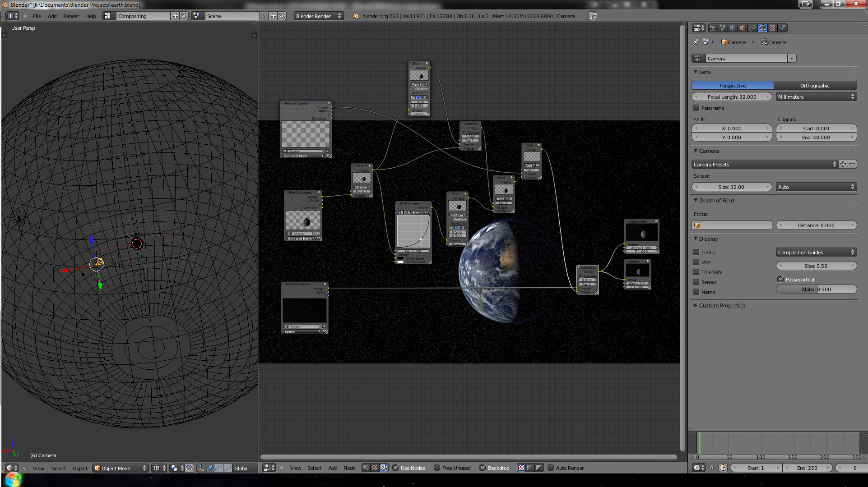Click the pin icon in properties breadcrumb

point(696,42)
